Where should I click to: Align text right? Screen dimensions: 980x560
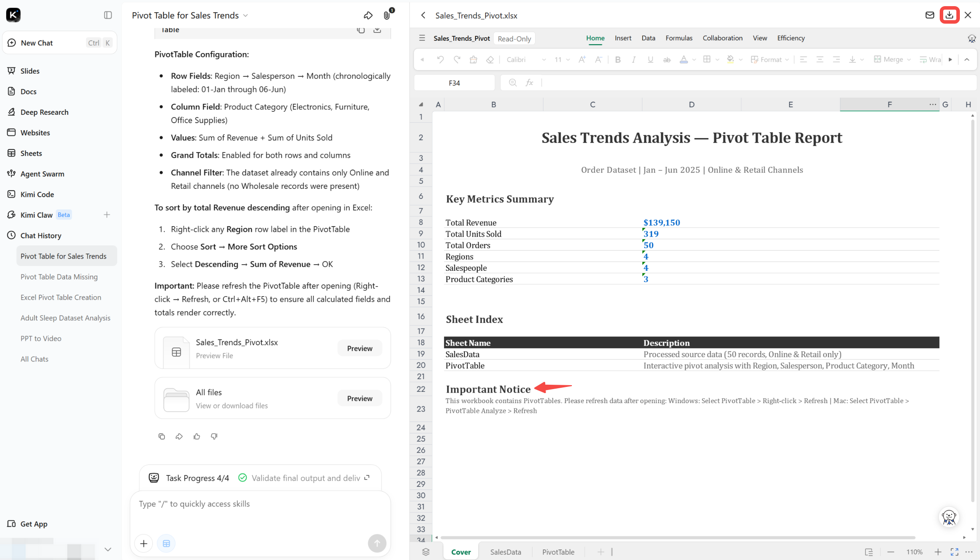pyautogui.click(x=836, y=60)
